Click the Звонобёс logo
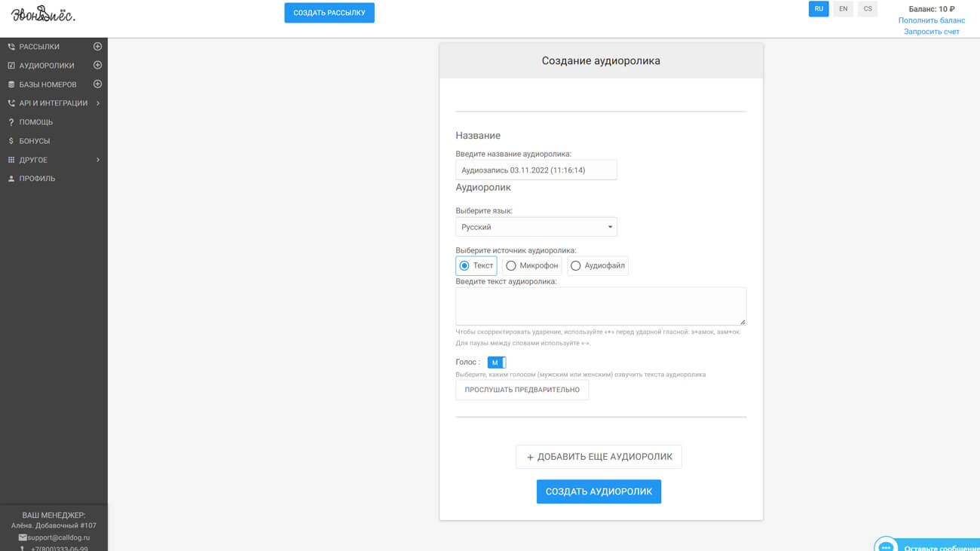Viewport: 980px width, 551px height. (43, 14)
